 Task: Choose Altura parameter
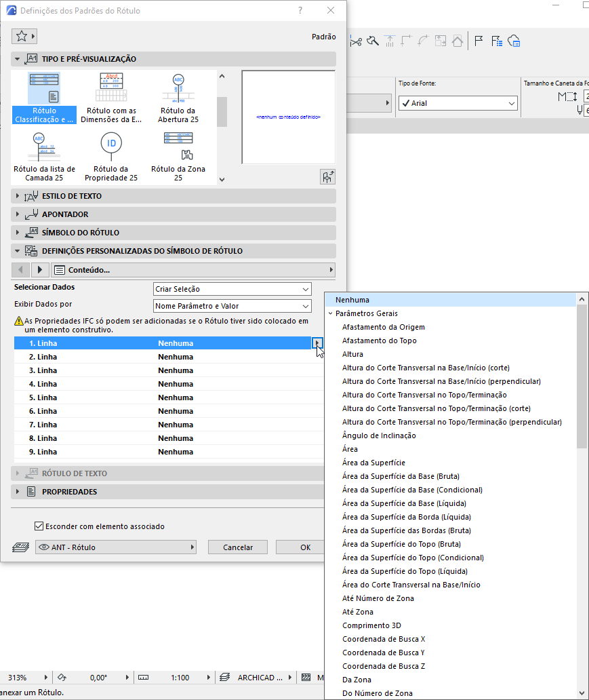pos(352,354)
